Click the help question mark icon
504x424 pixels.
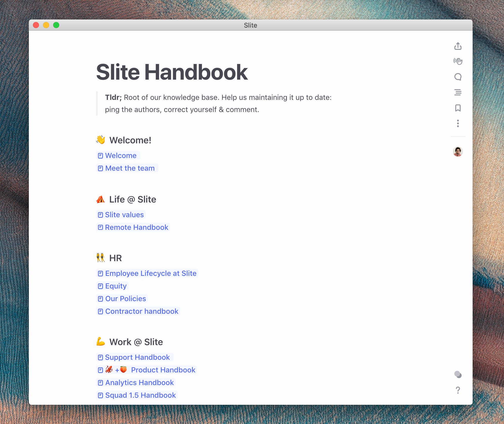click(x=458, y=390)
